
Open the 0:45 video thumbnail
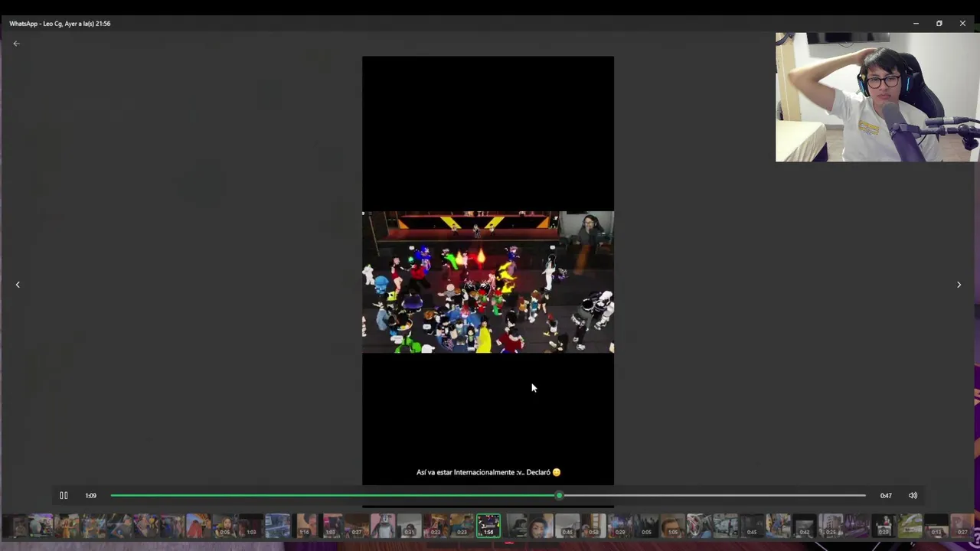752,526
